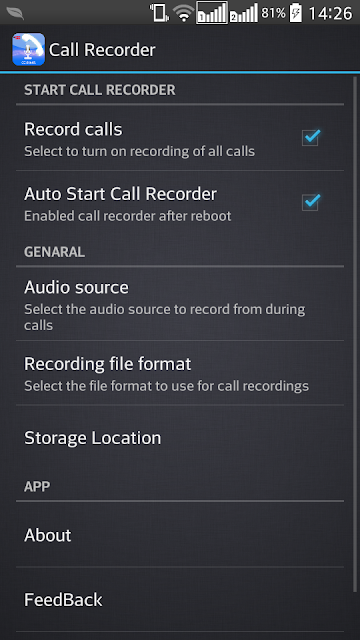Open the Recording file format chooser
This screenshot has height=640, width=360.
tap(180, 373)
